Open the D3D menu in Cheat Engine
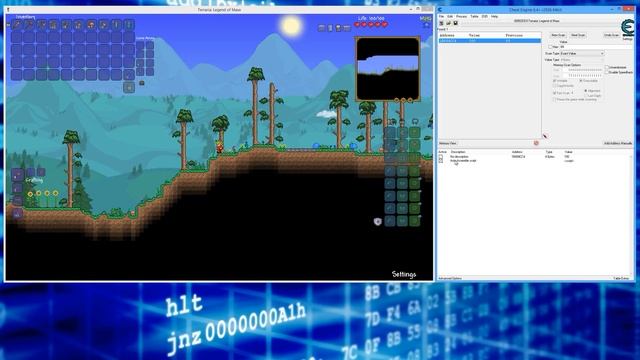The image size is (640, 360). click(x=484, y=16)
